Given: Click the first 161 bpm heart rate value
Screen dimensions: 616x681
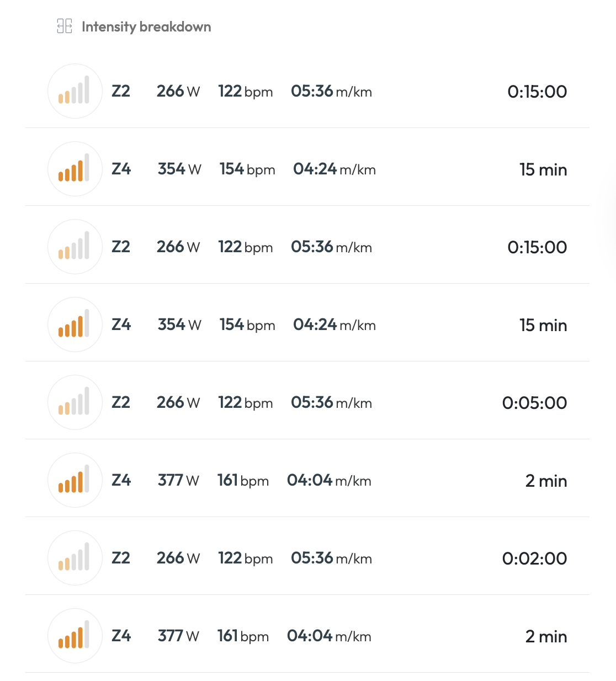Looking at the screenshot, I should 243,480.
